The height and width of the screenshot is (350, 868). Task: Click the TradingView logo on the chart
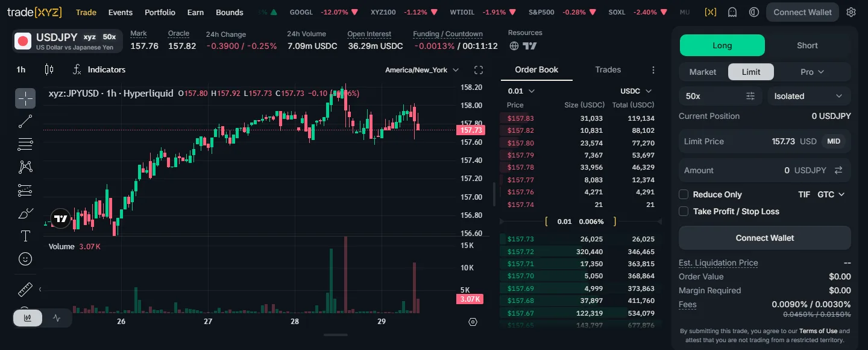(60, 218)
